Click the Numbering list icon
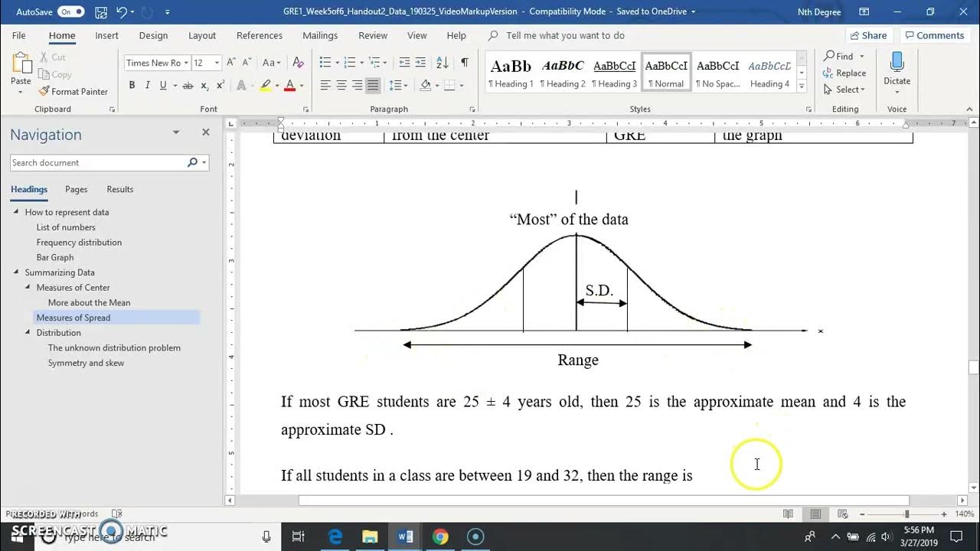The width and height of the screenshot is (980, 551). tap(349, 63)
